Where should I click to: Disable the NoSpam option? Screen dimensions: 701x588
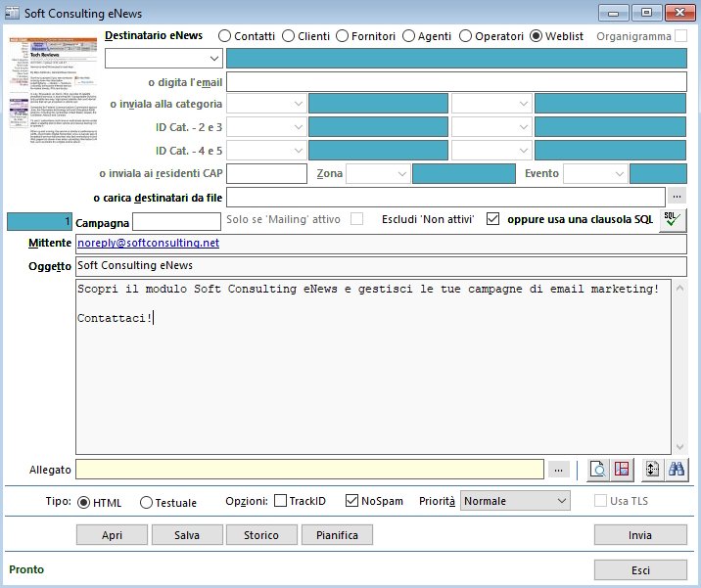pyautogui.click(x=351, y=500)
